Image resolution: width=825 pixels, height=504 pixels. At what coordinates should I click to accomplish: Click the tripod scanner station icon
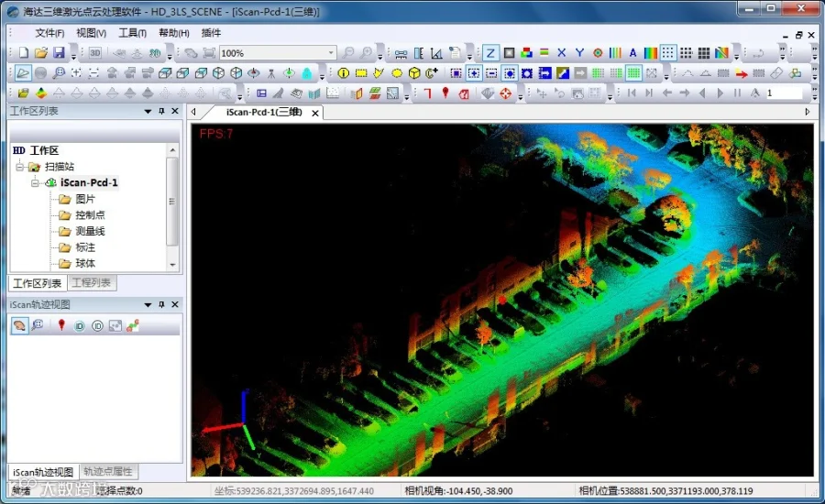pyautogui.click(x=271, y=73)
